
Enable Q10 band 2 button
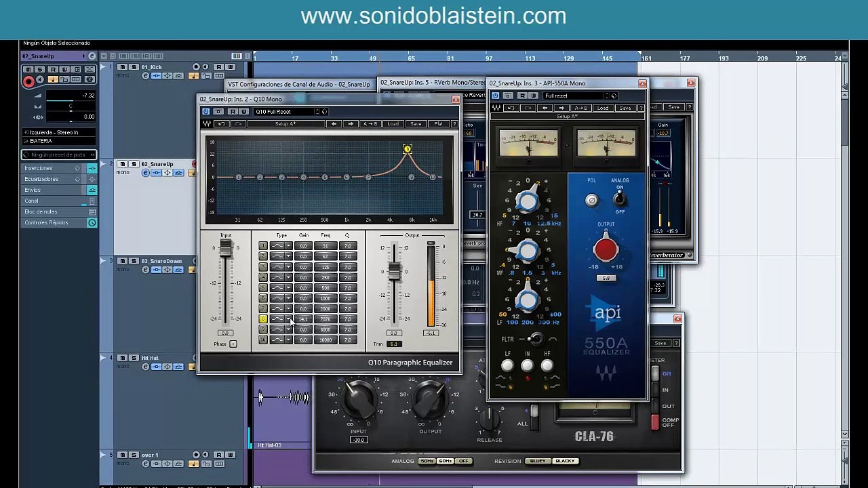point(263,256)
